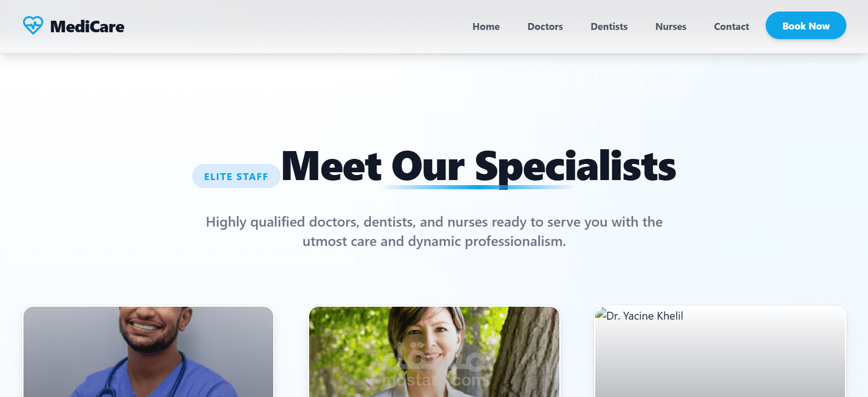
Task: Click the empty navigation bar area
Action: click(295, 27)
